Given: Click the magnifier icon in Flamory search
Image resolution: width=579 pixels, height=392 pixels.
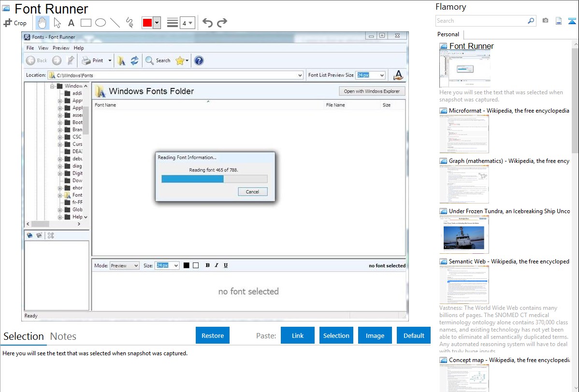Looking at the screenshot, I should click(531, 21).
